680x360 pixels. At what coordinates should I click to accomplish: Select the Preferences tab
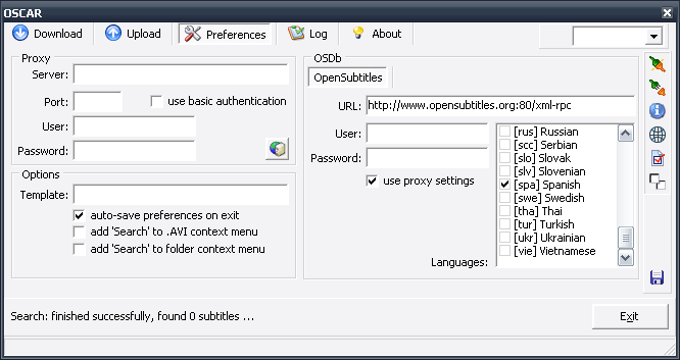click(x=225, y=34)
